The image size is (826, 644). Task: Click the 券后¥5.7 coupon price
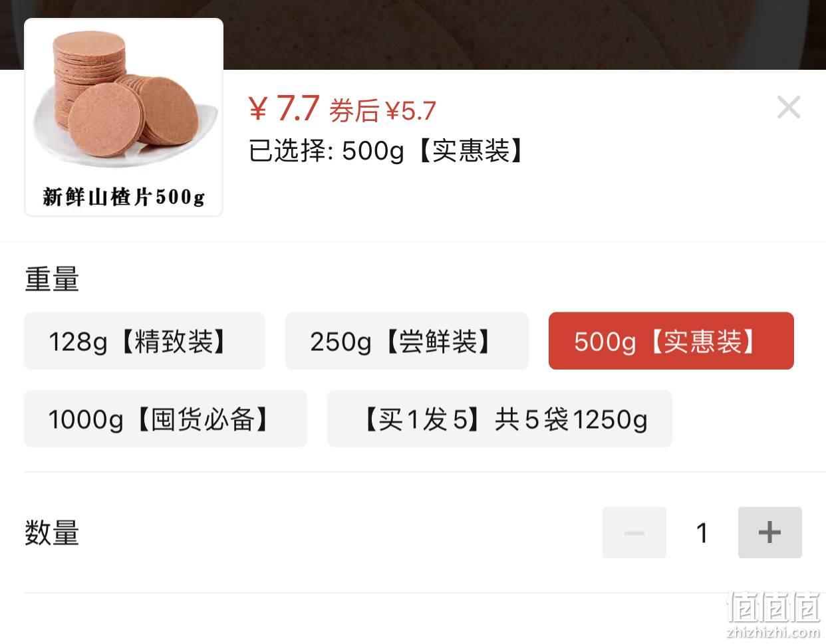pyautogui.click(x=383, y=110)
